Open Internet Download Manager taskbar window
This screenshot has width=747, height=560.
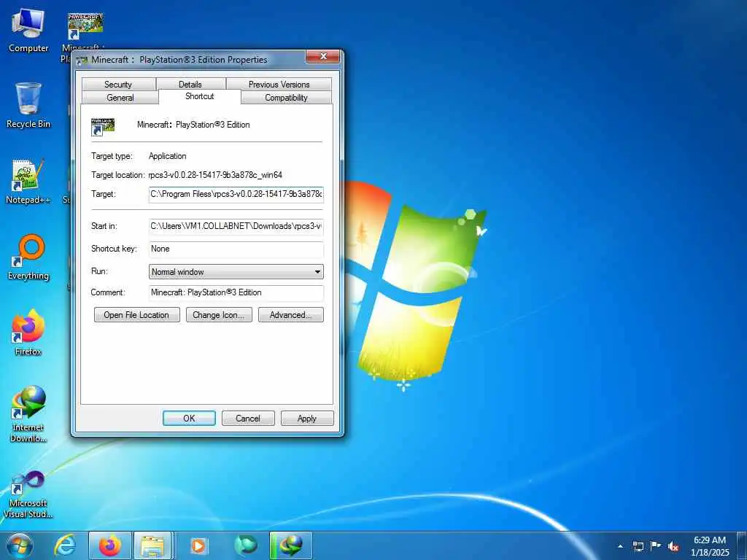[291, 545]
